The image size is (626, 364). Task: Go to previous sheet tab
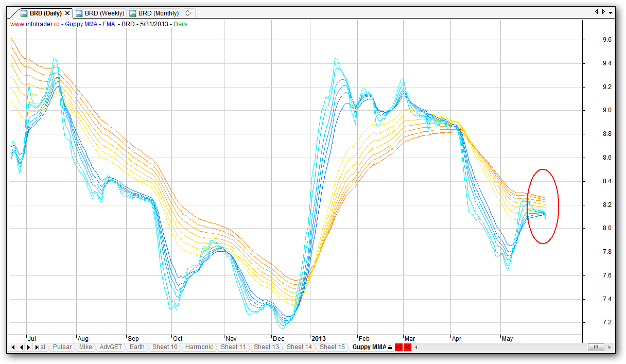[21, 348]
